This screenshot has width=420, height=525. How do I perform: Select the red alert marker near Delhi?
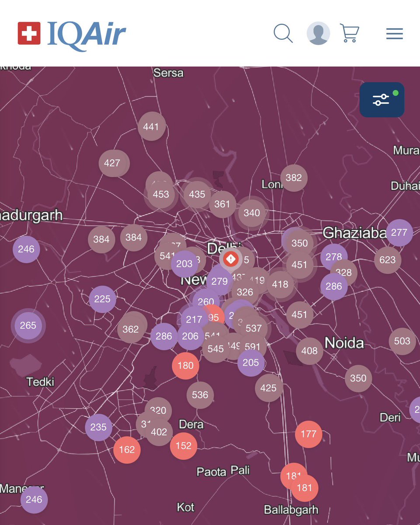pyautogui.click(x=231, y=259)
